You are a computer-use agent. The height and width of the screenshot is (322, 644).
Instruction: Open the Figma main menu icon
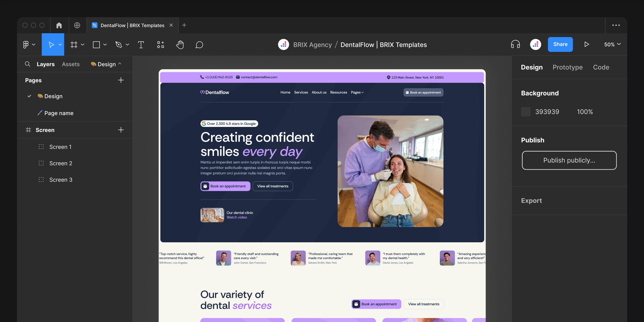click(26, 45)
